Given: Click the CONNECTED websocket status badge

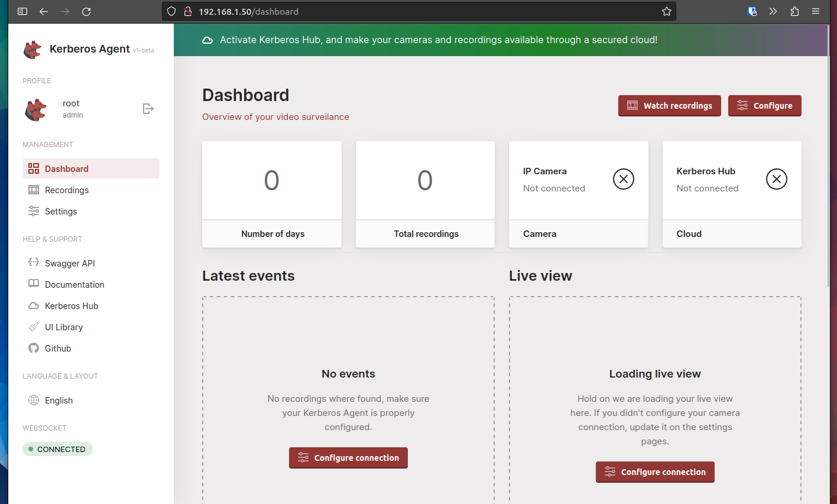Looking at the screenshot, I should coord(57,449).
